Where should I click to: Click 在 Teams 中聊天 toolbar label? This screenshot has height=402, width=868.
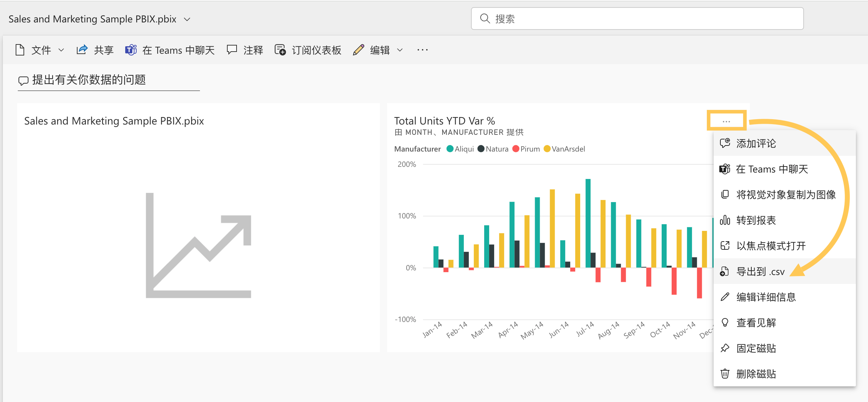[179, 50]
